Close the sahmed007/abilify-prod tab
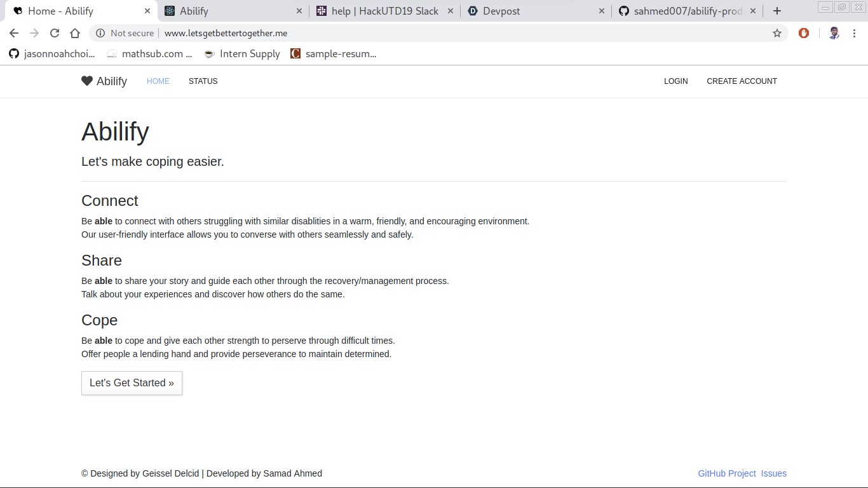 [x=753, y=11]
